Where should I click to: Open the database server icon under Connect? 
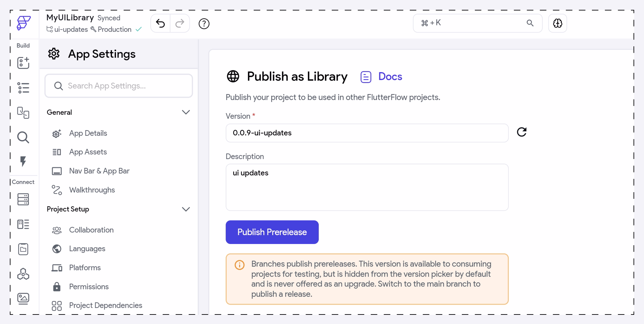[x=23, y=199]
